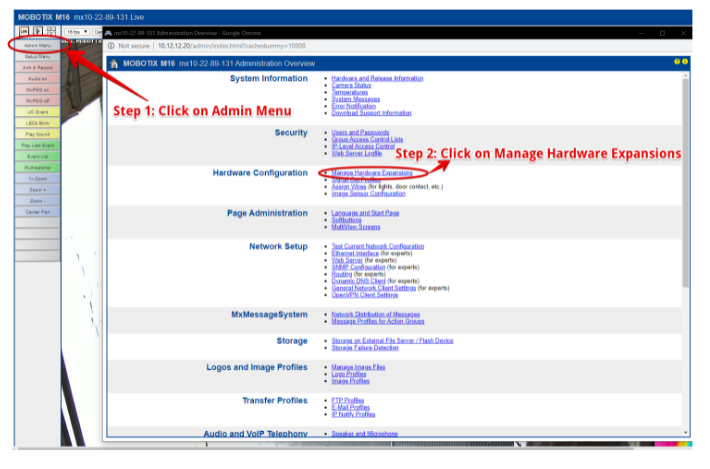Open the Error Notification link
The image size is (710, 469).
pyautogui.click(x=354, y=106)
